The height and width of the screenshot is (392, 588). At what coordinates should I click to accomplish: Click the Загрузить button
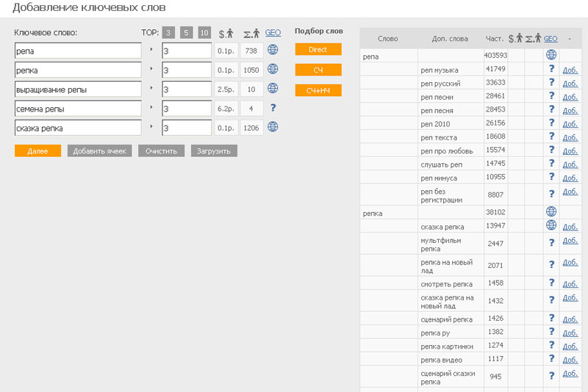(214, 151)
